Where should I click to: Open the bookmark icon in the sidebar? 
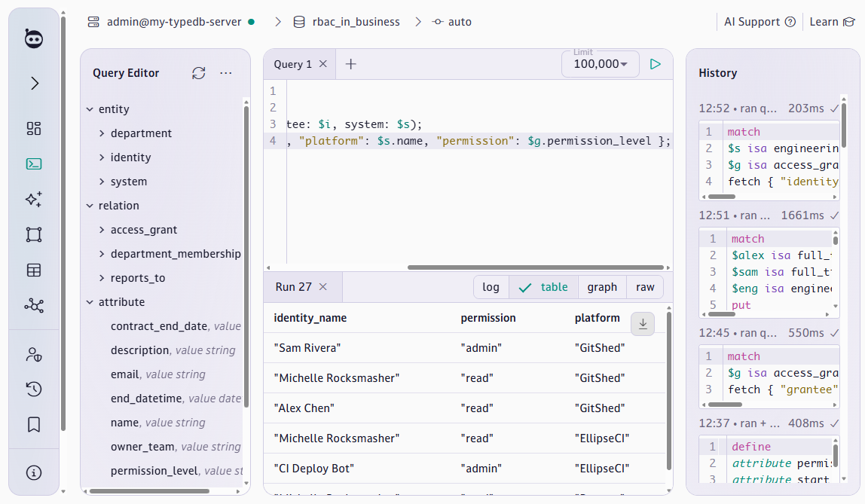(34, 425)
